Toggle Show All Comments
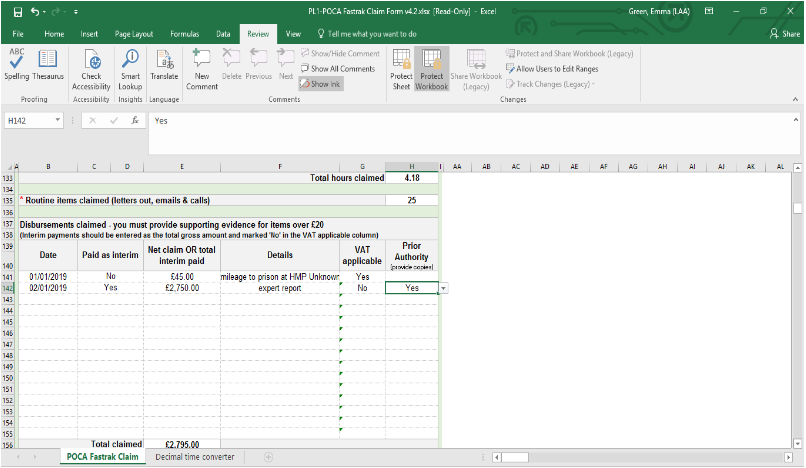Image resolution: width=806 pixels, height=468 pixels. (x=337, y=69)
